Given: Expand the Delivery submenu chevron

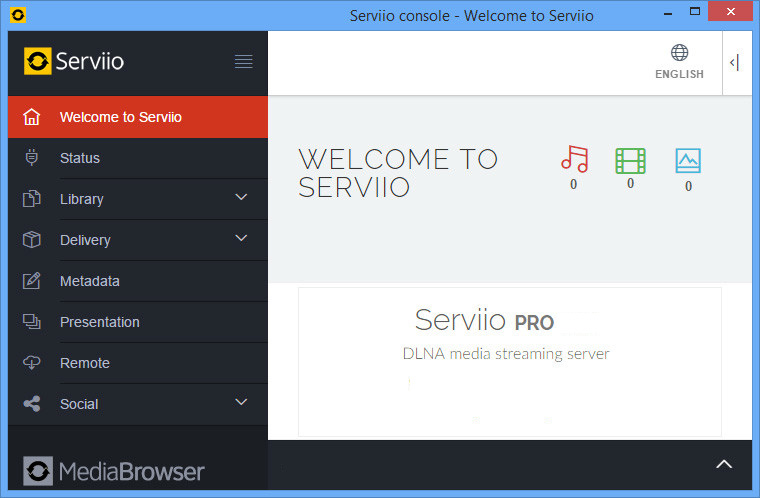Looking at the screenshot, I should click(241, 238).
